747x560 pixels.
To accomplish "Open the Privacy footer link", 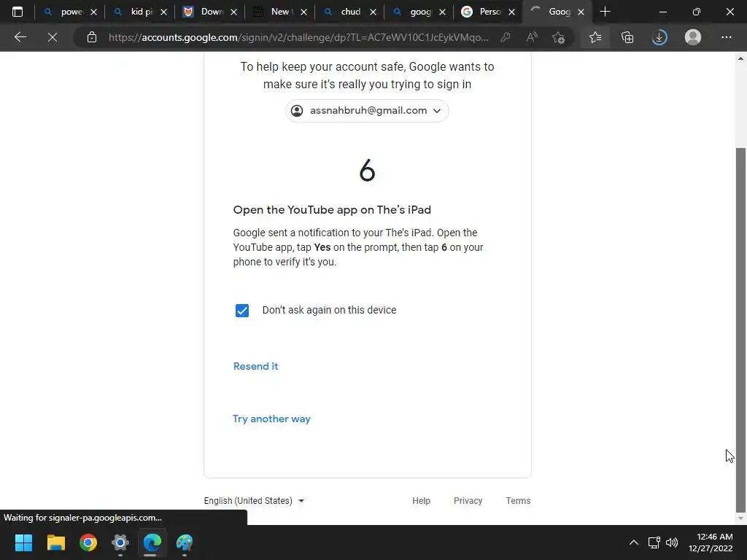I will pos(468,501).
